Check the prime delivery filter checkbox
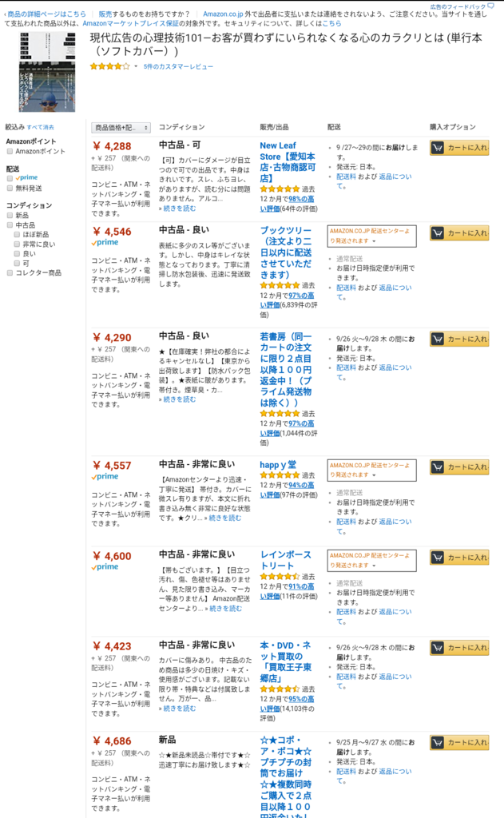Viewport: 504px width, 818px height. pos(10,178)
